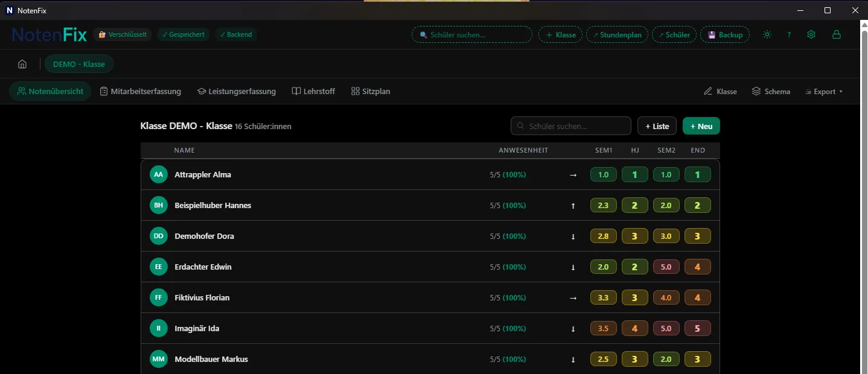Viewport: 868px width, 374px height.
Task: Click the MM avatar for Modellbauer Markus
Action: 159,359
